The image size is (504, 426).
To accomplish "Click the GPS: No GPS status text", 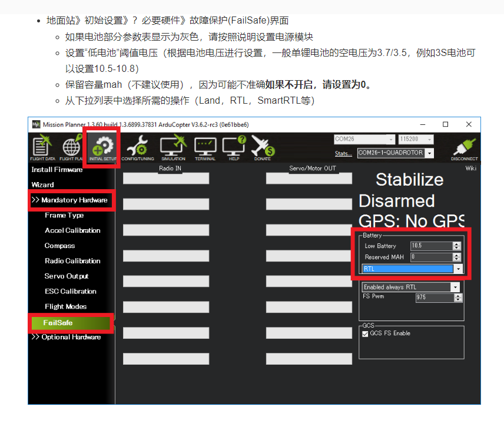I will click(412, 221).
